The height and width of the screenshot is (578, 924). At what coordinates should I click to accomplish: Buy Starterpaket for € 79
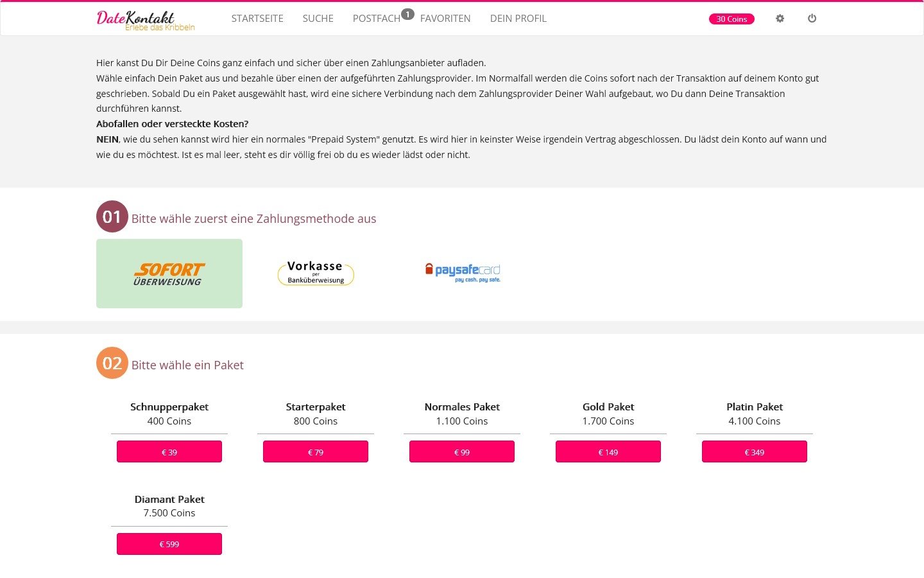tap(316, 451)
